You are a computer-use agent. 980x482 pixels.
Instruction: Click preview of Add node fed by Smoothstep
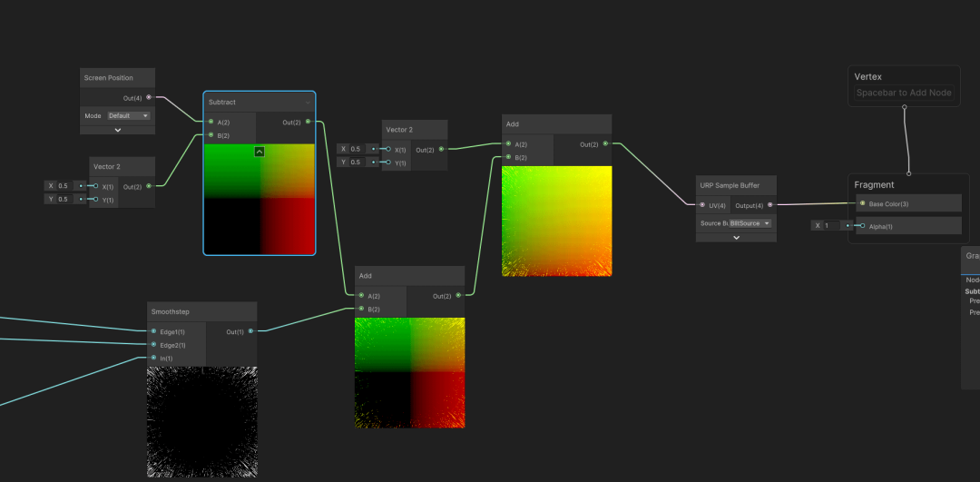(x=410, y=372)
